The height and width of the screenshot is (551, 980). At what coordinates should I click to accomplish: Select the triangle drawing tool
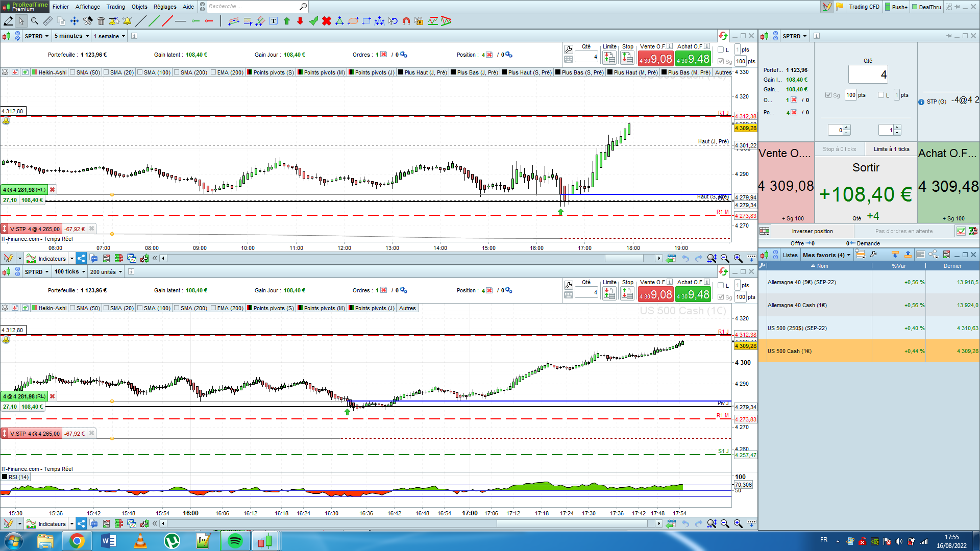tap(340, 21)
